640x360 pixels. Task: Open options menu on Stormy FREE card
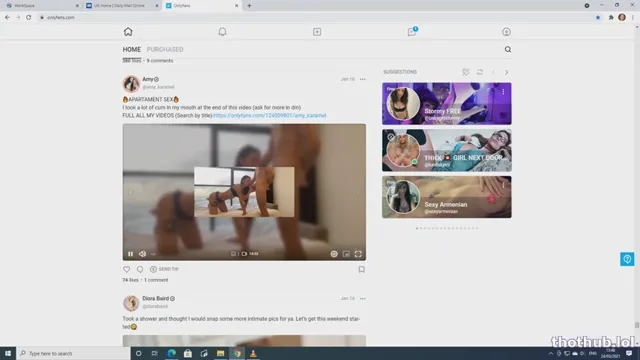pos(503,92)
